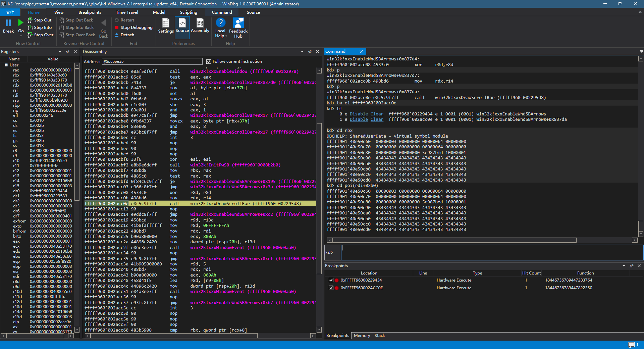644x349 pixels.
Task: Click the Command output horizontal scrollbar
Action: point(454,240)
